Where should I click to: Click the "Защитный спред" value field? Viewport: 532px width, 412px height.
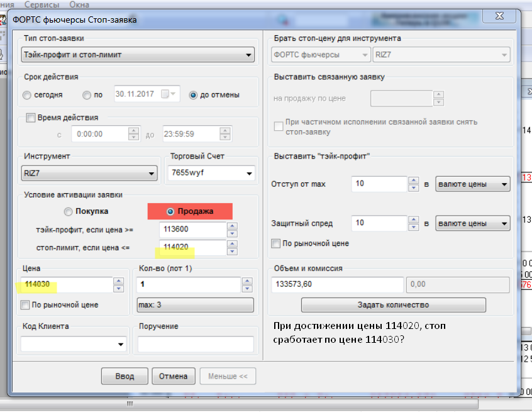click(379, 223)
